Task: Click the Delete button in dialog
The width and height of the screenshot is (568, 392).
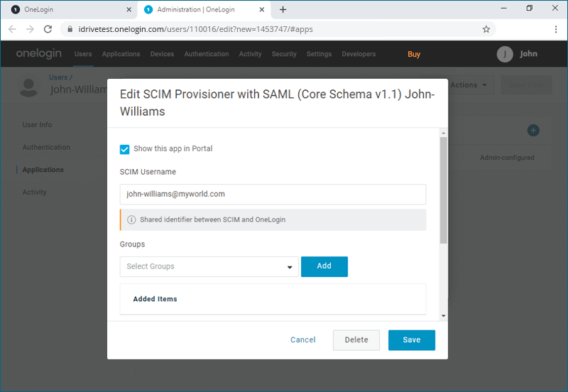Action: (356, 340)
